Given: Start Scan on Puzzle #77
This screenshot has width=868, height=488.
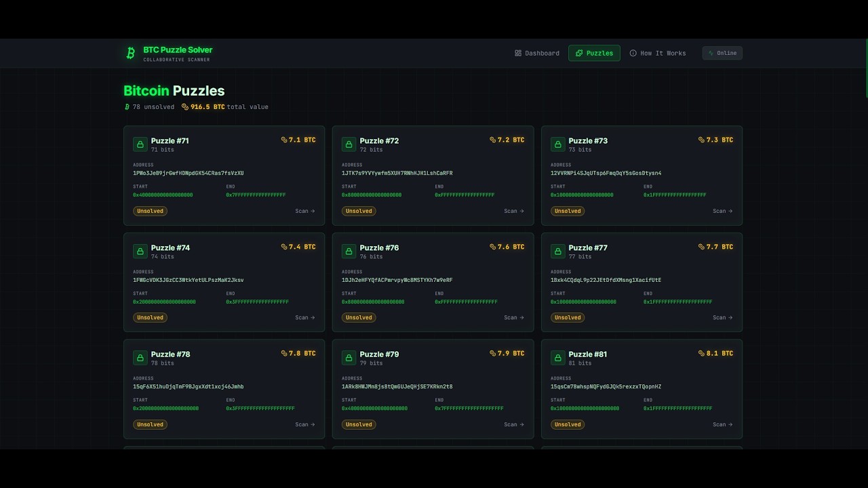Looking at the screenshot, I should point(723,317).
